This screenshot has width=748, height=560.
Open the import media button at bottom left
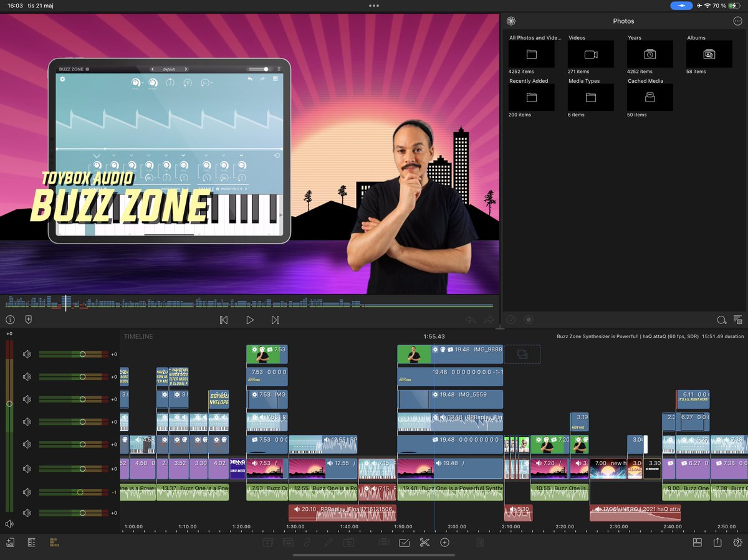point(11,543)
